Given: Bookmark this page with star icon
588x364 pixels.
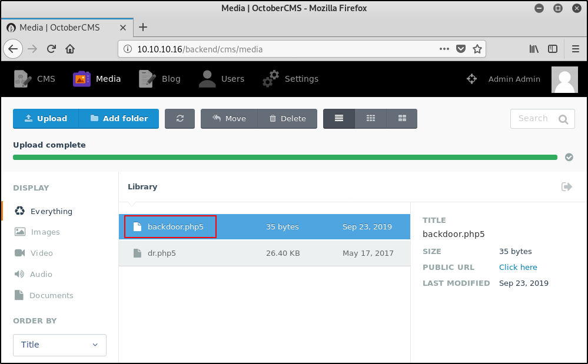Looking at the screenshot, I should click(477, 49).
